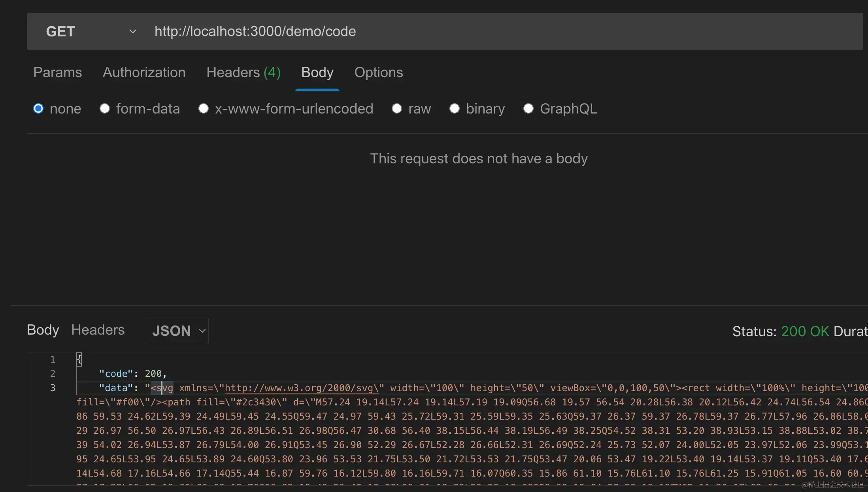Select the none body type radio
Image resolution: width=868 pixels, height=492 pixels.
38,108
